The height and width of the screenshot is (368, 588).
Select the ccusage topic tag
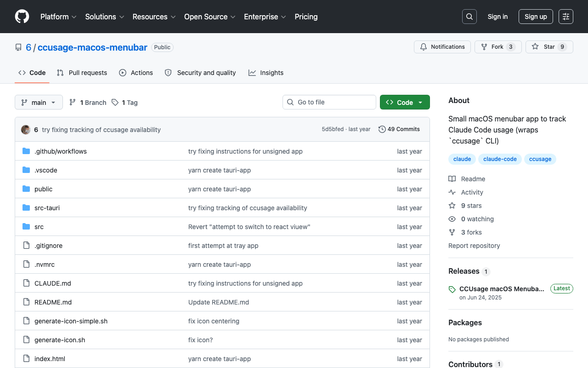(540, 159)
